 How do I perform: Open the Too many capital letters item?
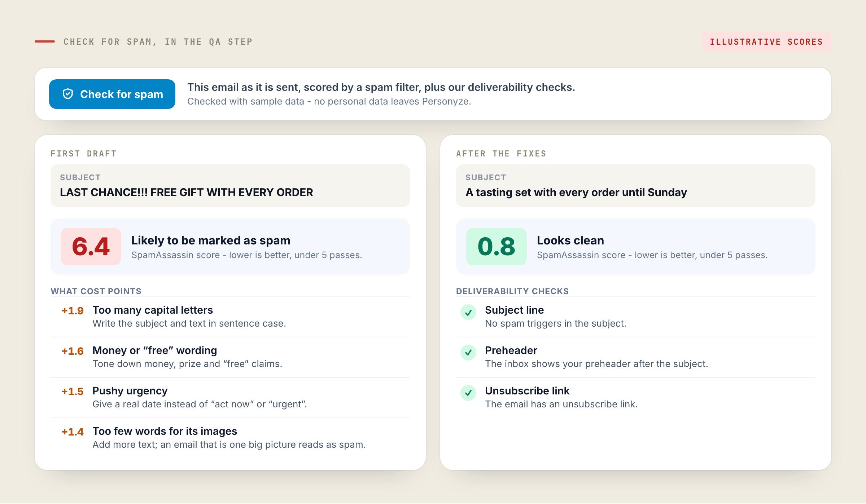[230, 317]
